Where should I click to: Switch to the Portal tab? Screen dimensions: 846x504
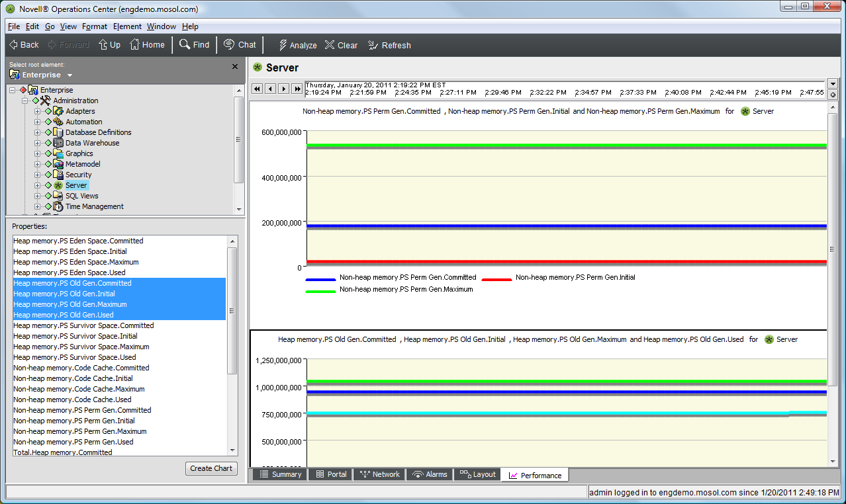pos(330,475)
